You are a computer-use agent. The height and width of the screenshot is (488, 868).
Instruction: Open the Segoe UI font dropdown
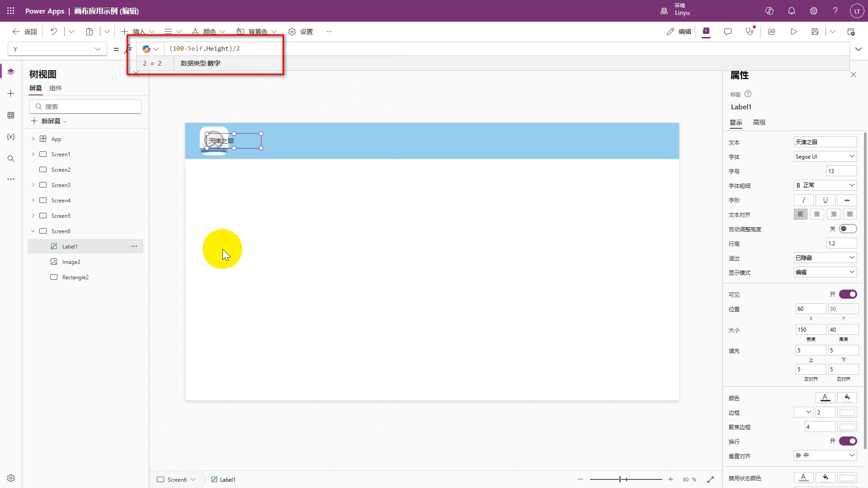(x=825, y=157)
